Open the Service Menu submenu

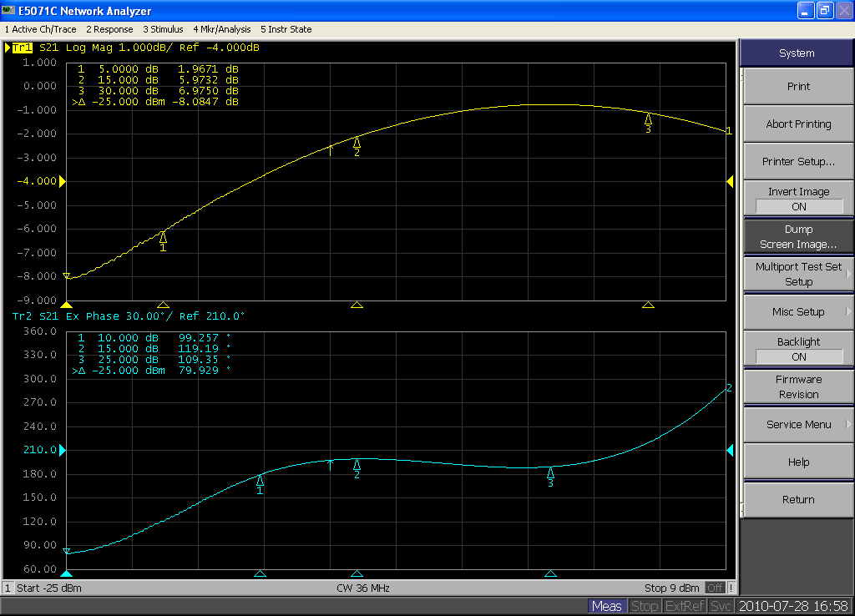coord(798,424)
